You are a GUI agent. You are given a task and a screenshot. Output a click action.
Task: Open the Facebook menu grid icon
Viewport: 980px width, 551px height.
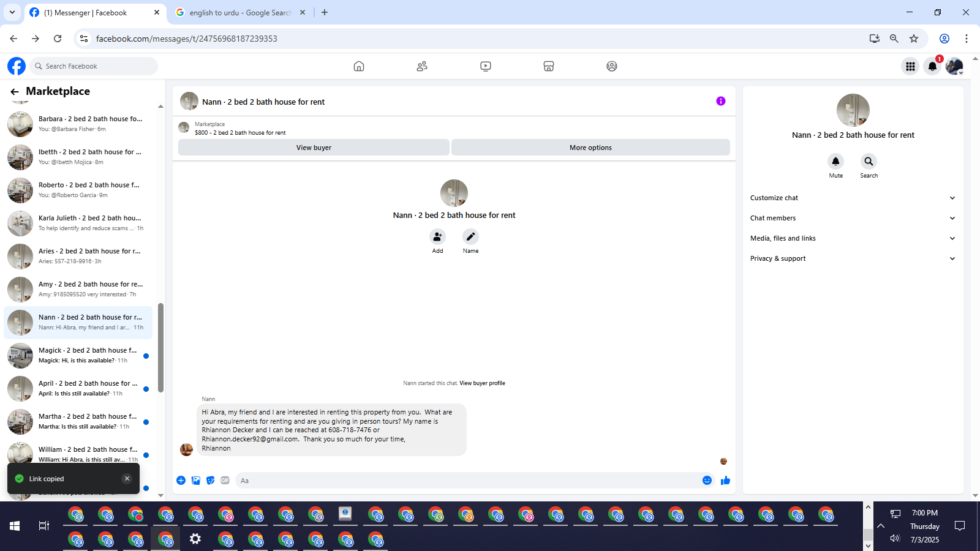pyautogui.click(x=911, y=66)
